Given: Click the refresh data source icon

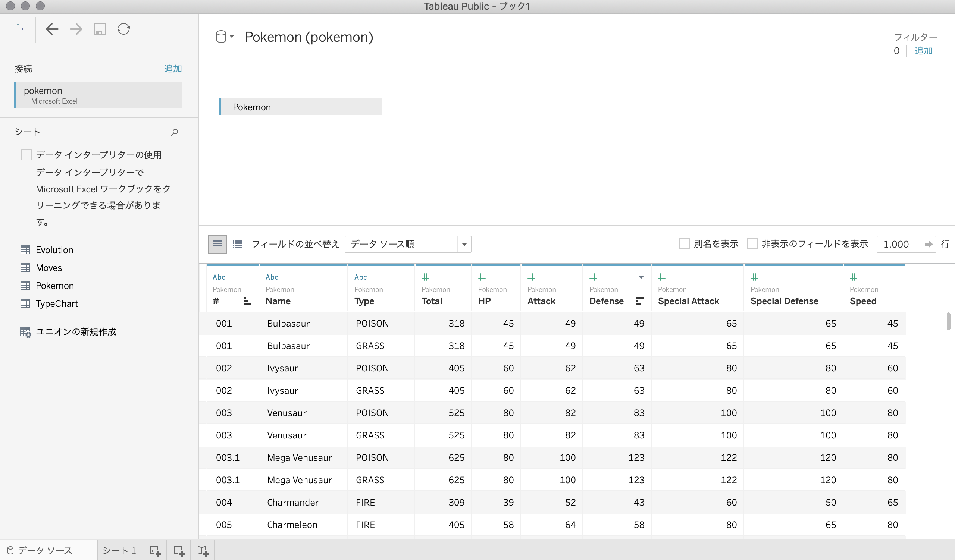Looking at the screenshot, I should (123, 29).
